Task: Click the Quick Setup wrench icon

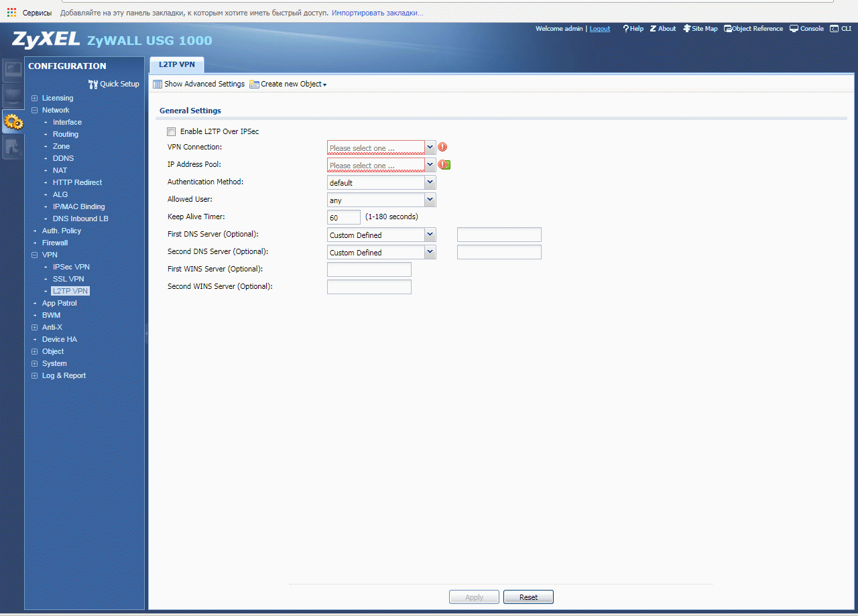Action: tap(93, 84)
